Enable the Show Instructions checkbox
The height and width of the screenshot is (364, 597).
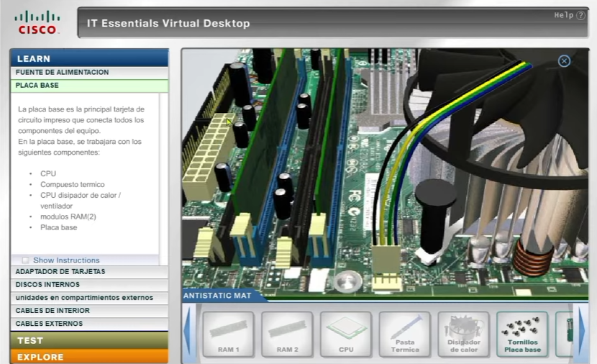tap(25, 260)
